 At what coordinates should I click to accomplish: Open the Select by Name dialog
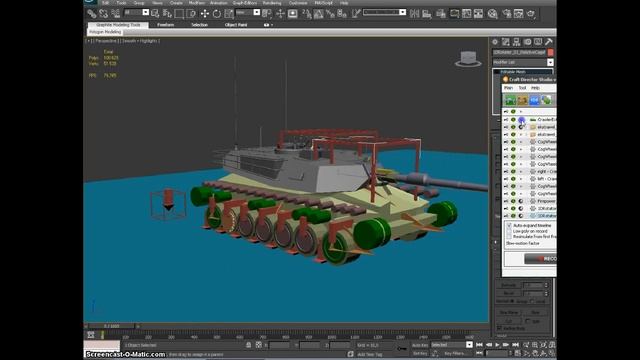167,14
